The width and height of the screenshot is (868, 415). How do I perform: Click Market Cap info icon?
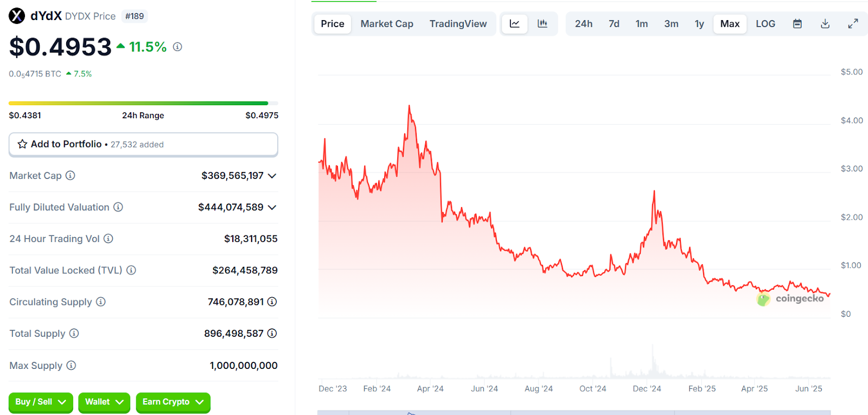tap(71, 175)
